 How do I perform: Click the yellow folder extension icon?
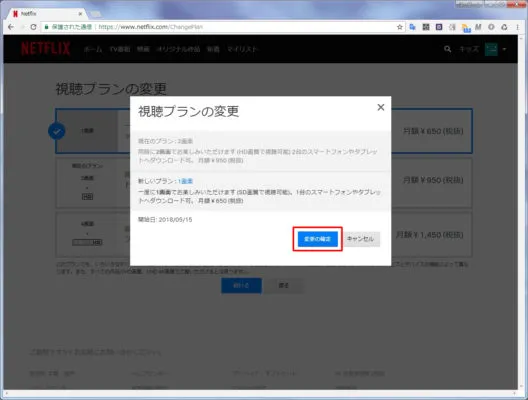(466, 28)
